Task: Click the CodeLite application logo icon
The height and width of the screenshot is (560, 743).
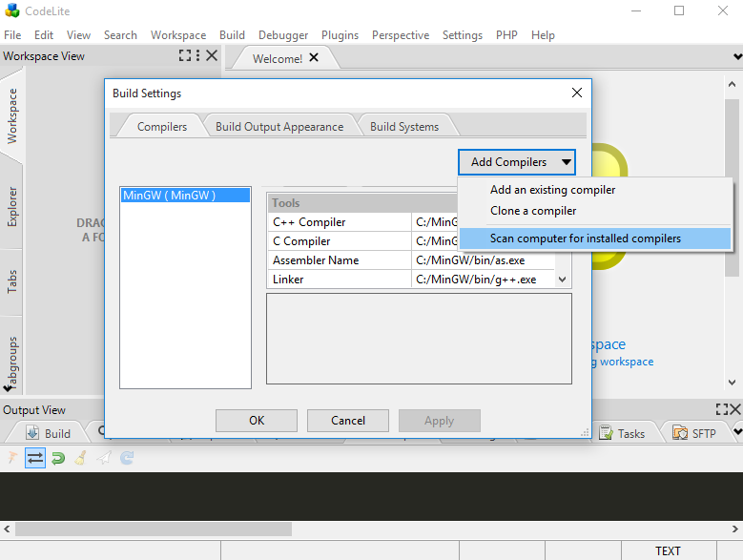Action: click(11, 10)
